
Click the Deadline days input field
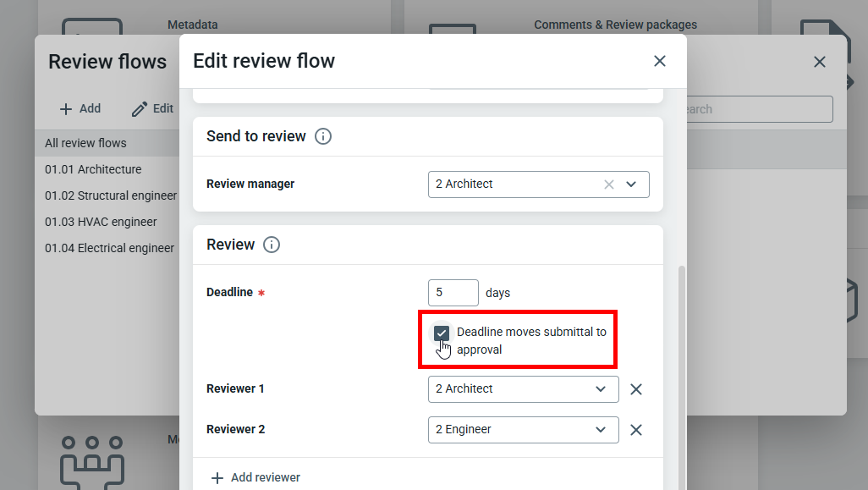(x=453, y=293)
